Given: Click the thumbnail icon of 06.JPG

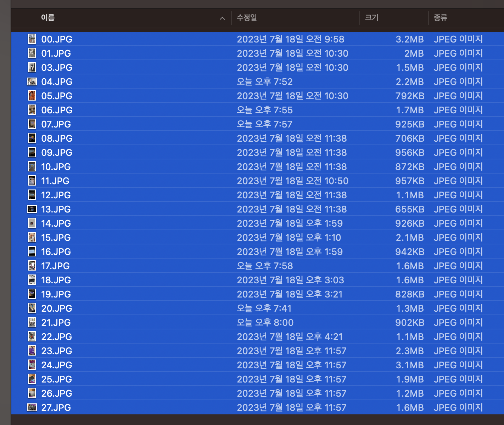Looking at the screenshot, I should coord(32,110).
